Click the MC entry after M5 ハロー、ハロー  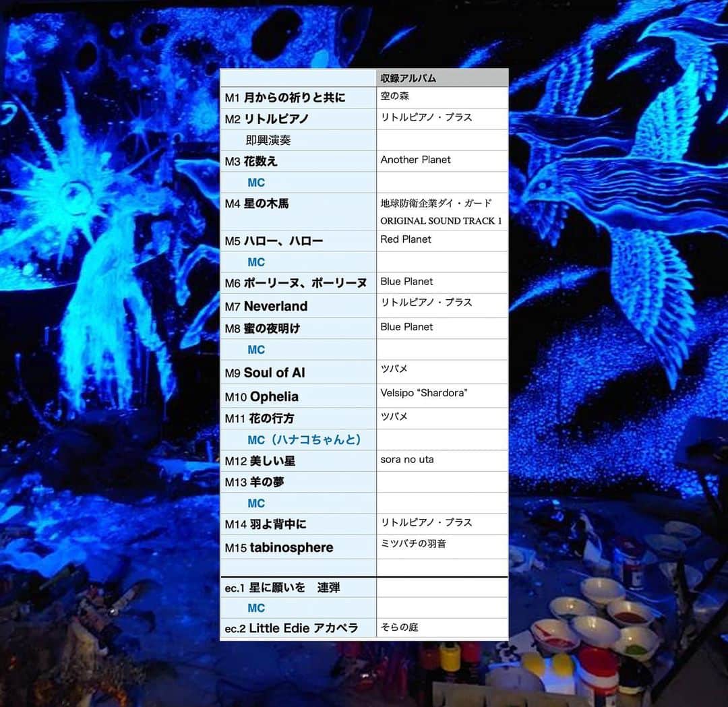pos(256,262)
